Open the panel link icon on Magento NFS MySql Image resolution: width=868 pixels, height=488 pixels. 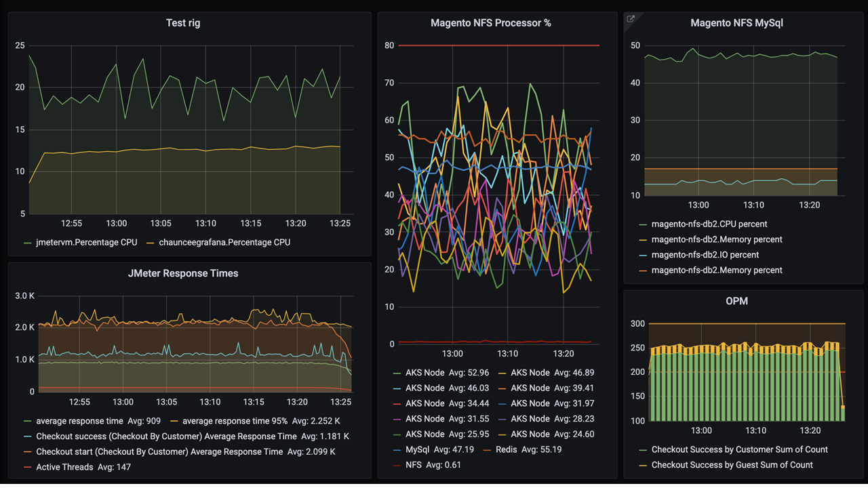[x=631, y=19]
